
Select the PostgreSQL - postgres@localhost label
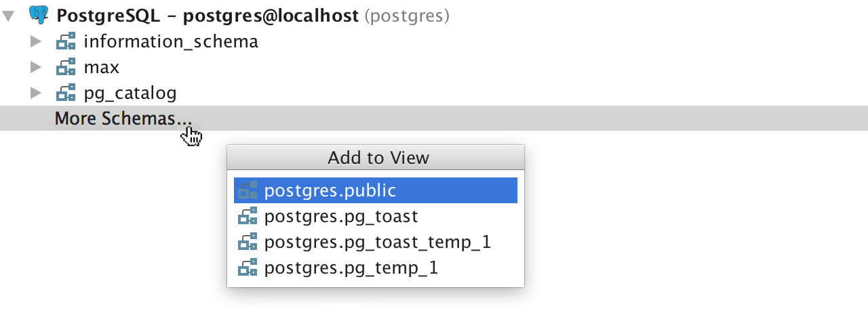[x=208, y=16]
